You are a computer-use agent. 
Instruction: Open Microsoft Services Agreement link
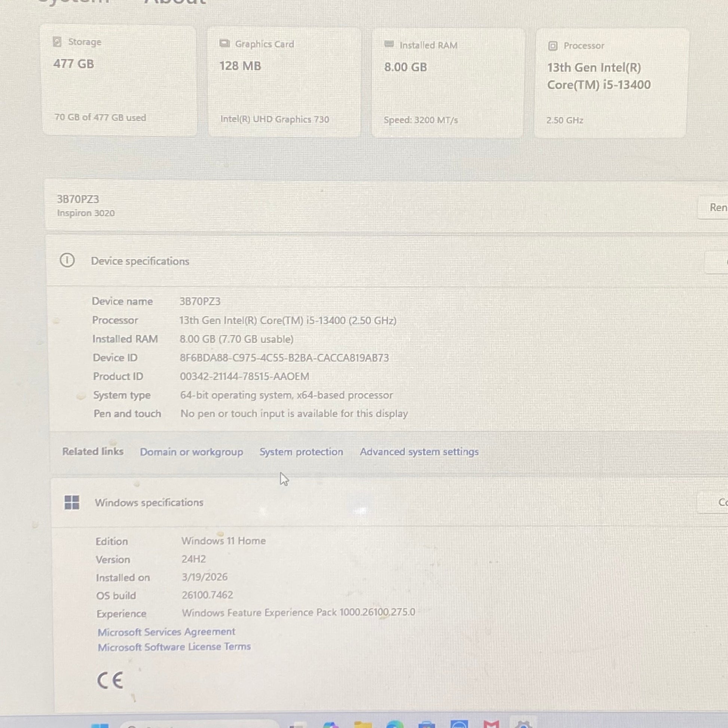tap(166, 632)
